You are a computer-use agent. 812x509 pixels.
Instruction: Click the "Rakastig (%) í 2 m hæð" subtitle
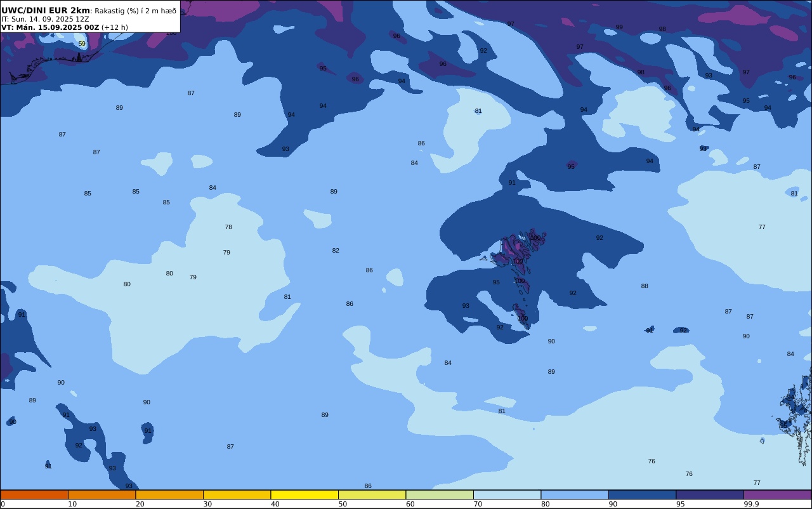(135, 11)
